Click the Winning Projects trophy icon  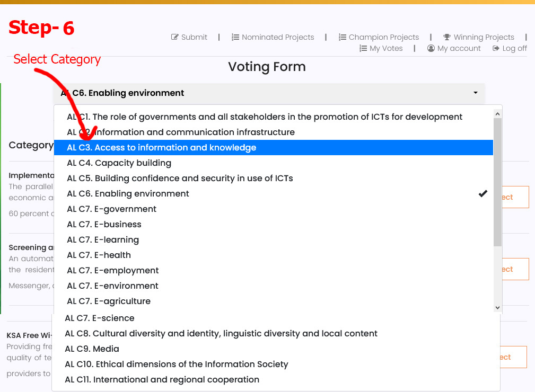point(446,37)
